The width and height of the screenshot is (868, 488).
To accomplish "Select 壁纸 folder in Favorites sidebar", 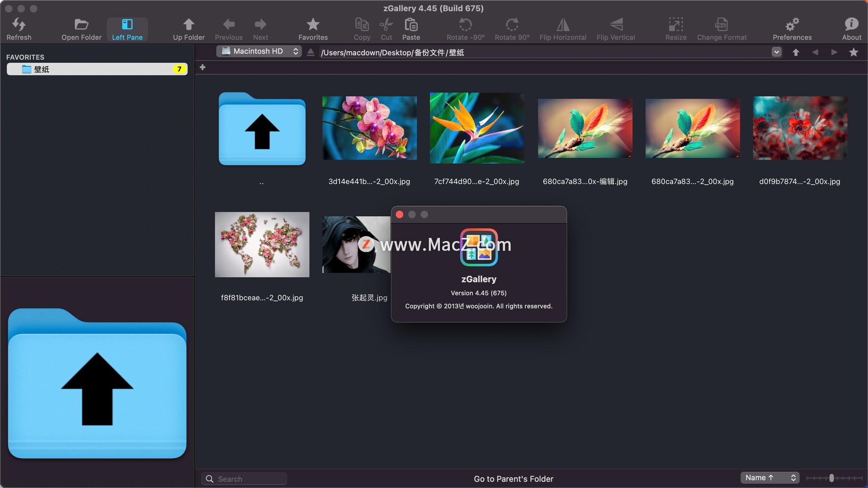I will [x=97, y=69].
